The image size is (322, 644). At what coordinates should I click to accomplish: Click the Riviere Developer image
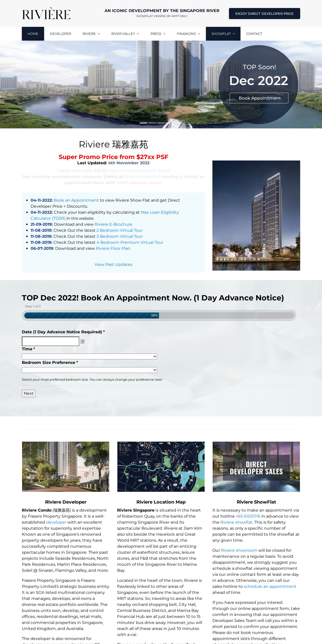(x=66, y=467)
